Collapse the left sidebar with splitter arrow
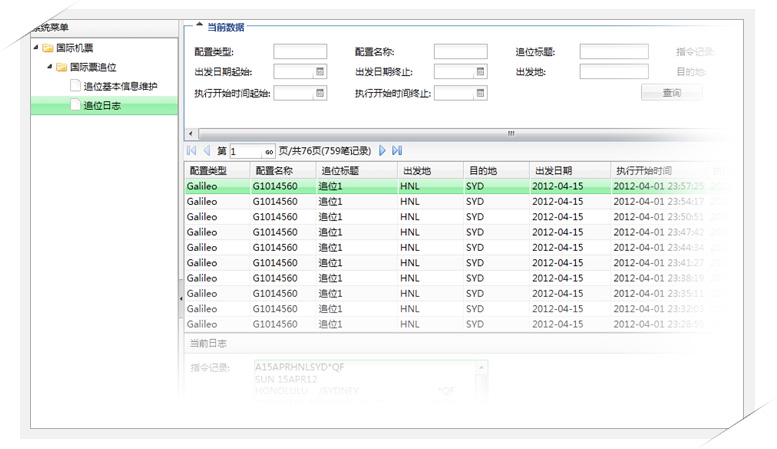The width and height of the screenshot is (777, 449). tap(181, 298)
